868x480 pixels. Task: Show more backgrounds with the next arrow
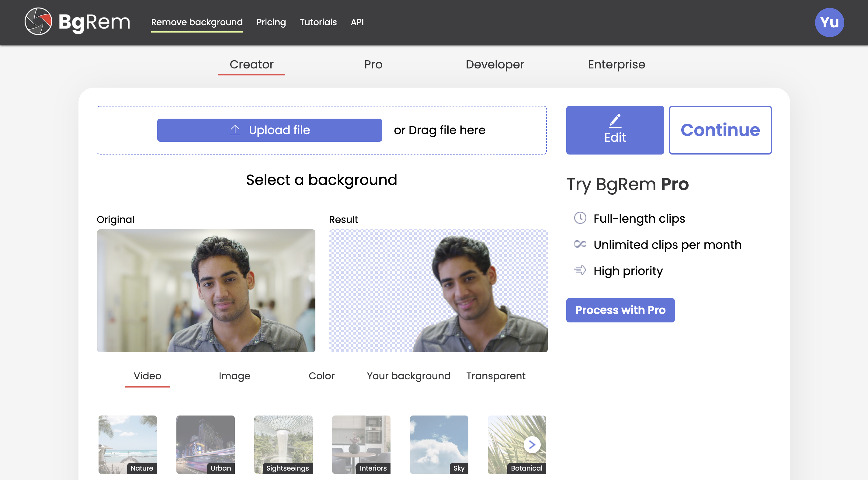[532, 445]
